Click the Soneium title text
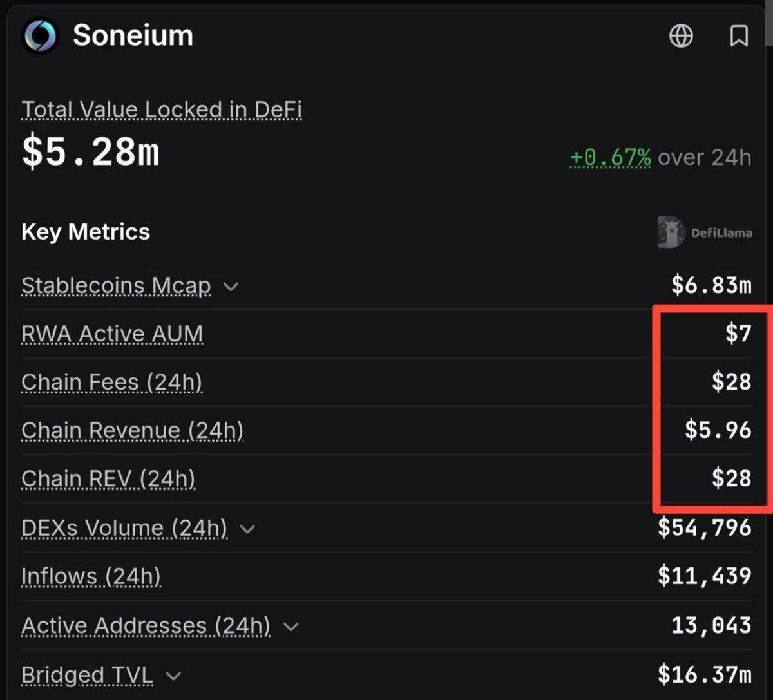Viewport: 773px width, 700px height. click(133, 35)
